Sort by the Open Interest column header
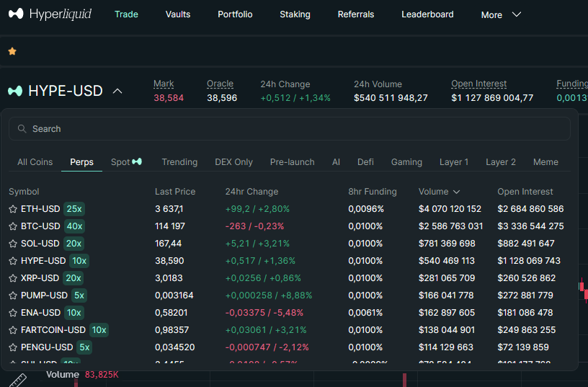588x387 pixels. pos(525,192)
